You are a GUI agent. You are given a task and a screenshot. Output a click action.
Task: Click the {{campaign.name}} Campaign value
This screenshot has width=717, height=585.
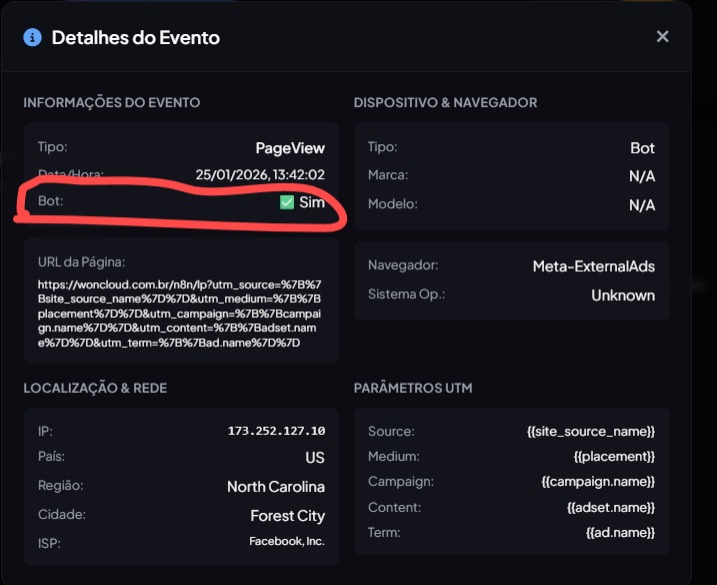point(598,481)
